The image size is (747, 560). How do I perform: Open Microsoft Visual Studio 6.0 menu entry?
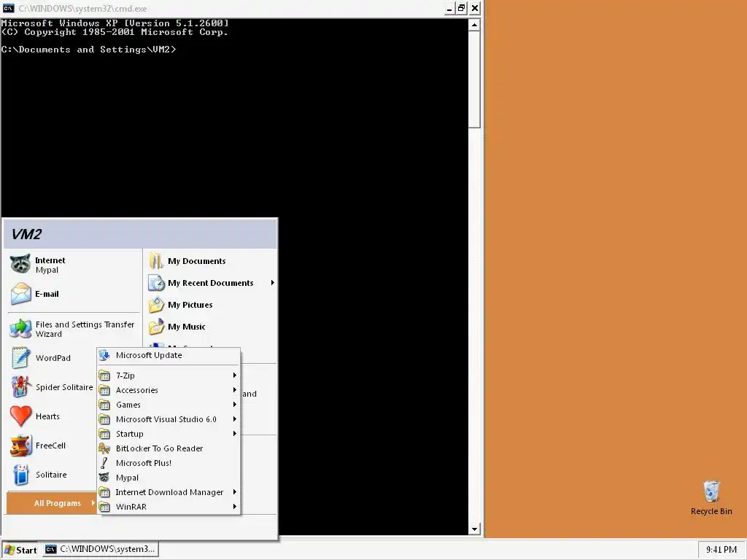pyautogui.click(x=169, y=419)
